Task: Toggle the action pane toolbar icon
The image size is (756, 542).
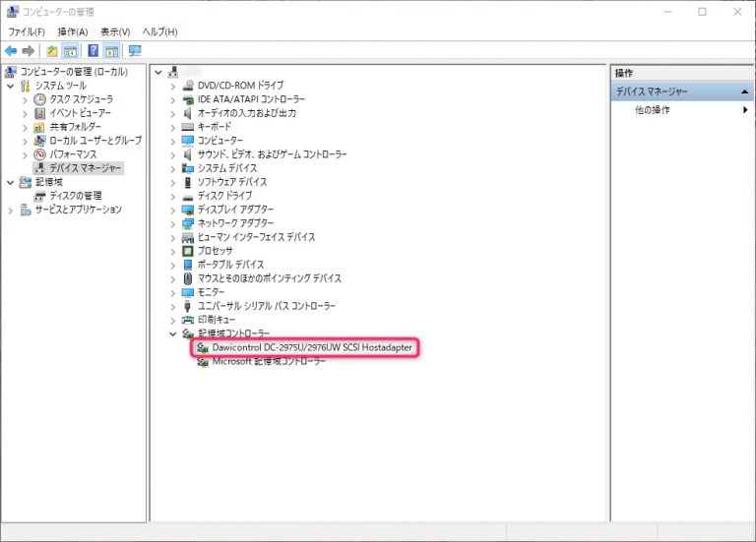Action: pyautogui.click(x=112, y=50)
